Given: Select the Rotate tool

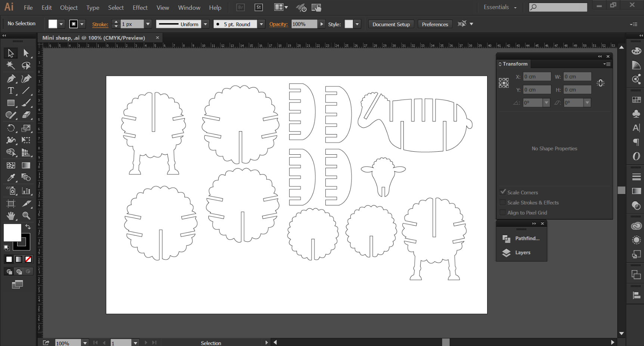Looking at the screenshot, I should coord(10,128).
